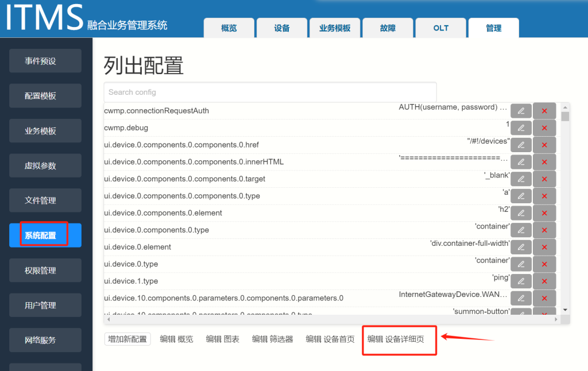Image resolution: width=588 pixels, height=371 pixels.
Task: Select the "/#!/devices" value text
Action: point(488,141)
